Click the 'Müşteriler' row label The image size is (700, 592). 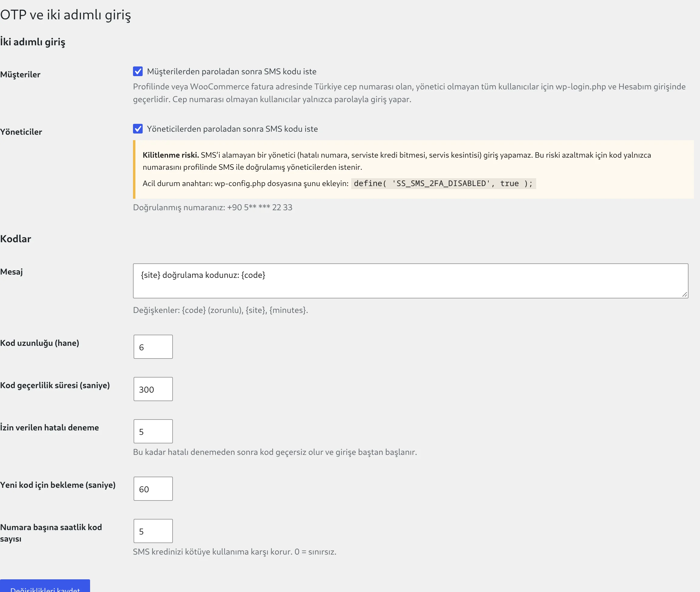coord(20,75)
